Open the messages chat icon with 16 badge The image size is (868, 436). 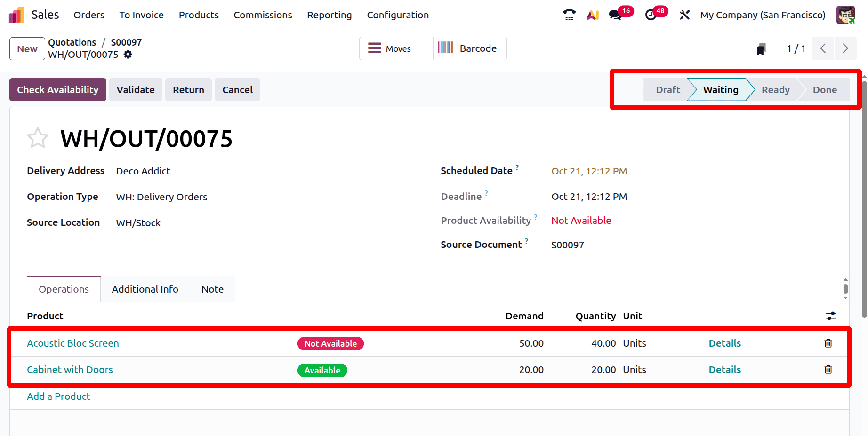click(x=615, y=15)
